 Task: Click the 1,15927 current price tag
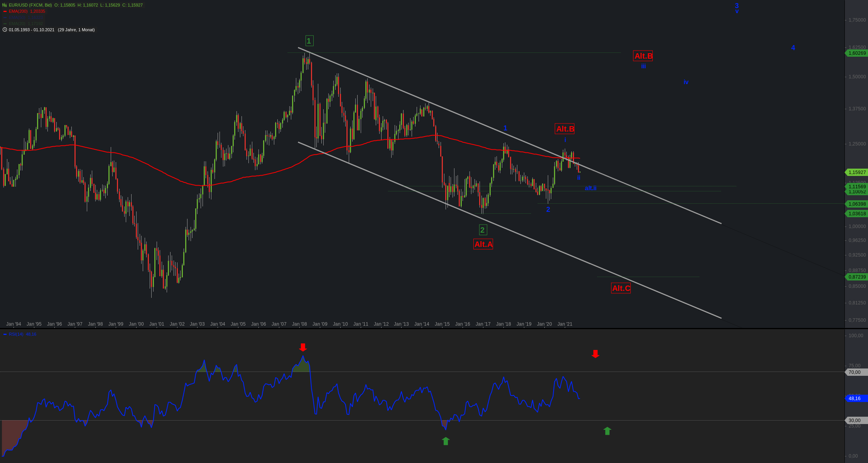tap(857, 172)
